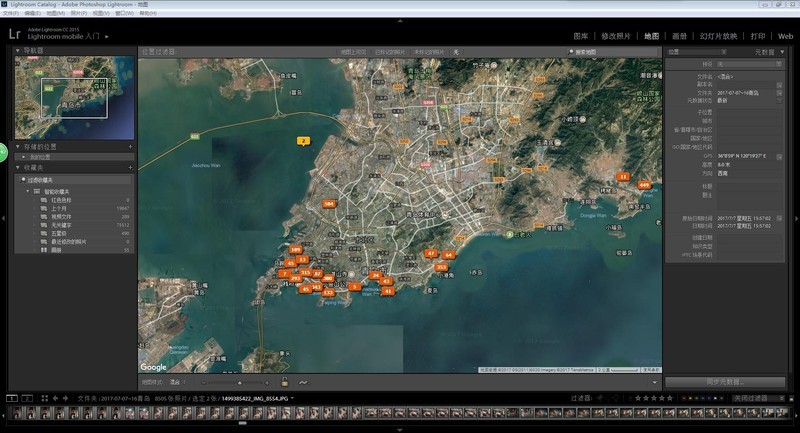Click the lock markers icon in map toolbar

[286, 381]
